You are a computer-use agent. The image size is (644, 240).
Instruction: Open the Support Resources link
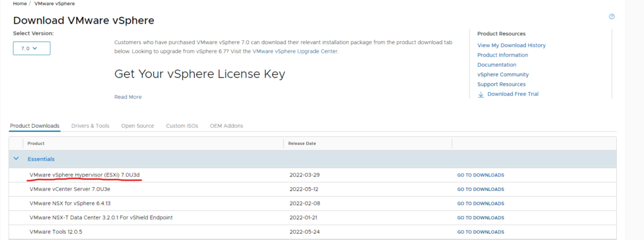501,84
